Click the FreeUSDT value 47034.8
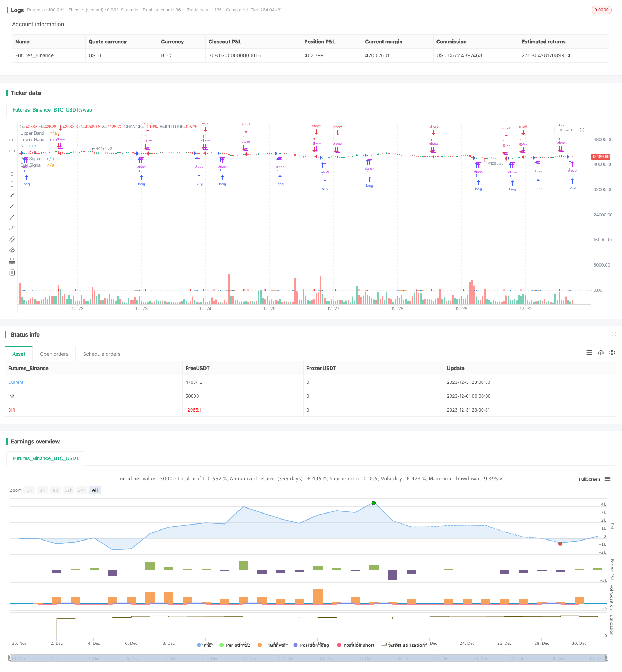 (x=194, y=382)
